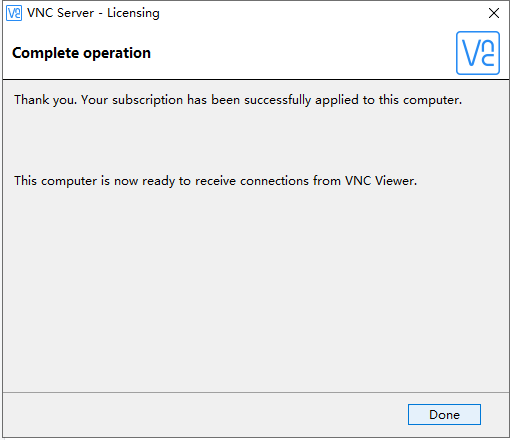Screen dimensions: 512x440
Task: Click the word 'subscription' in first message
Action: pos(147,100)
